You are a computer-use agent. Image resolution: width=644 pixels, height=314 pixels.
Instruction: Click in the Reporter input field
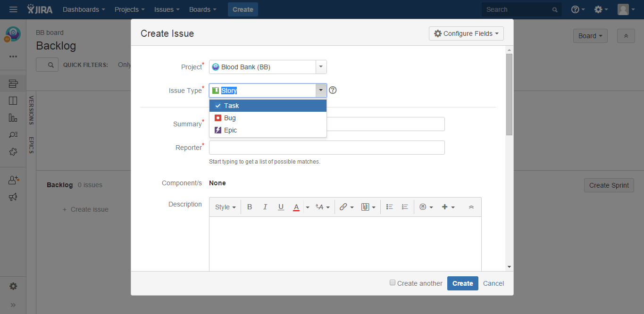(327, 148)
